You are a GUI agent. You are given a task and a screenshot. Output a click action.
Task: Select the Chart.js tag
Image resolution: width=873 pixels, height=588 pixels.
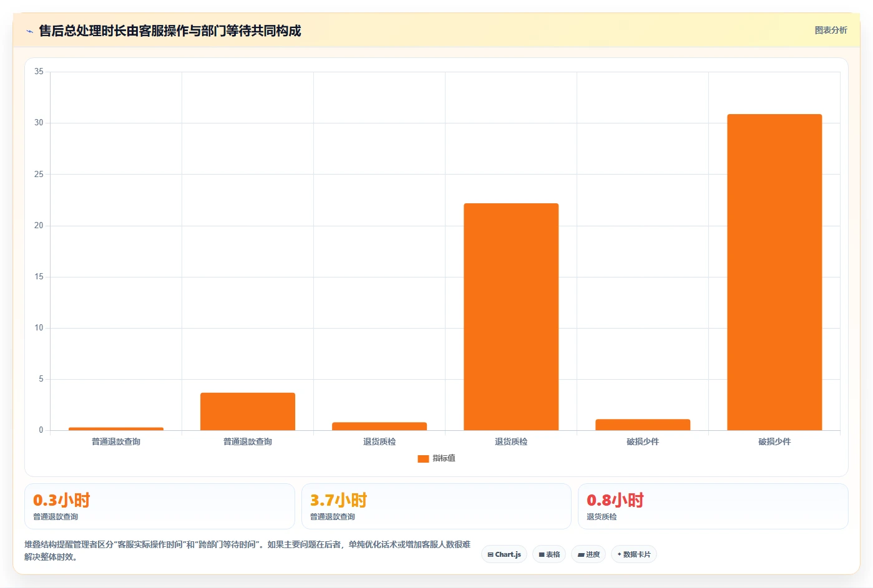point(504,554)
